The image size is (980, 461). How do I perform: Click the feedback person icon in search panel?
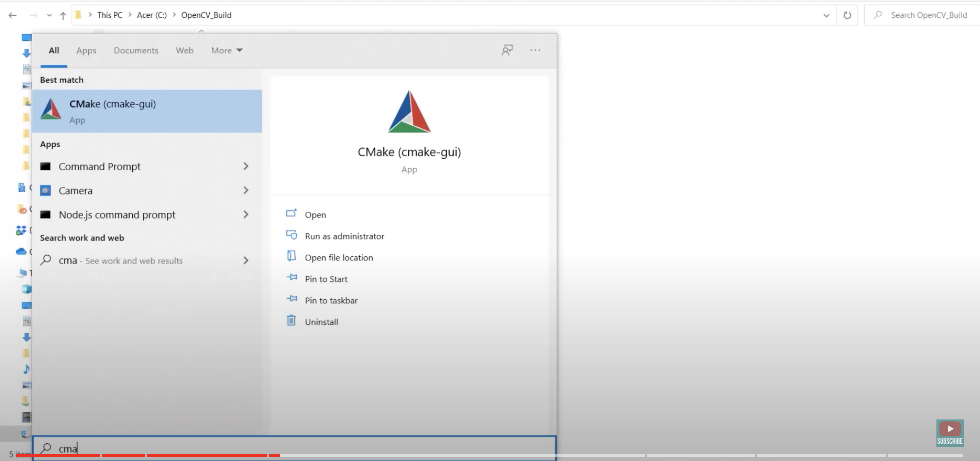(x=507, y=50)
